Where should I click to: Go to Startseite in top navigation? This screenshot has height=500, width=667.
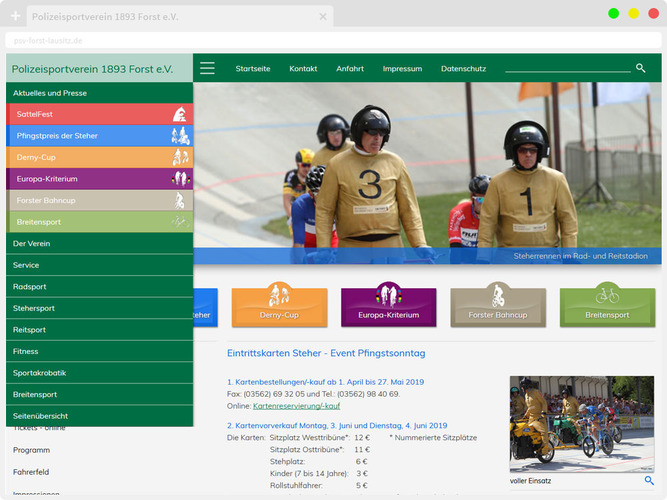(x=253, y=69)
